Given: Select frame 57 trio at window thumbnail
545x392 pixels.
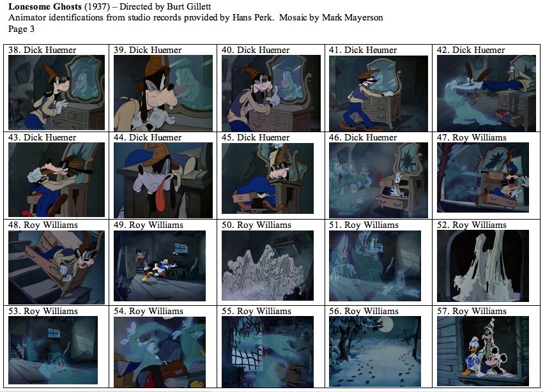Looking at the screenshot, I should click(483, 351).
